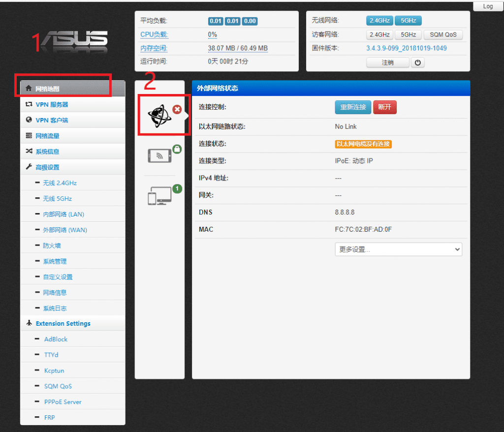Image resolution: width=504 pixels, height=432 pixels.
Task: Open 自定义设置 page
Action: pos(73,277)
